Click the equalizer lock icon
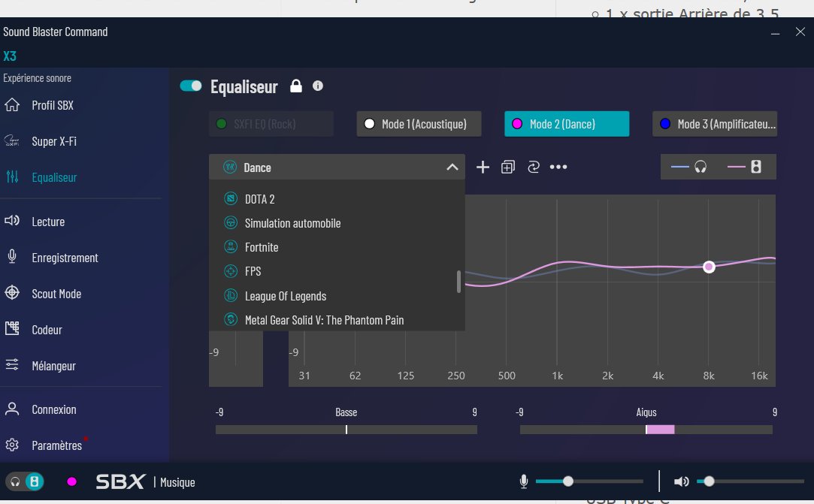Screen dimensions: 814x504 (x=296, y=86)
